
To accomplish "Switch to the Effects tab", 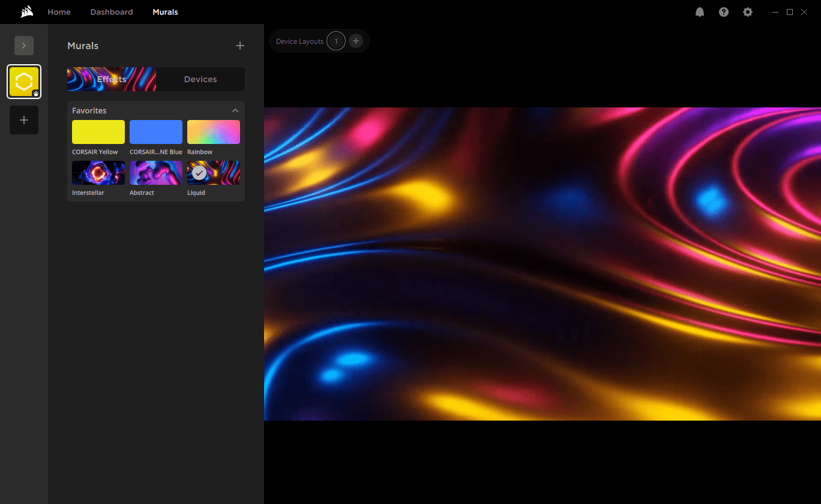I will tap(112, 79).
